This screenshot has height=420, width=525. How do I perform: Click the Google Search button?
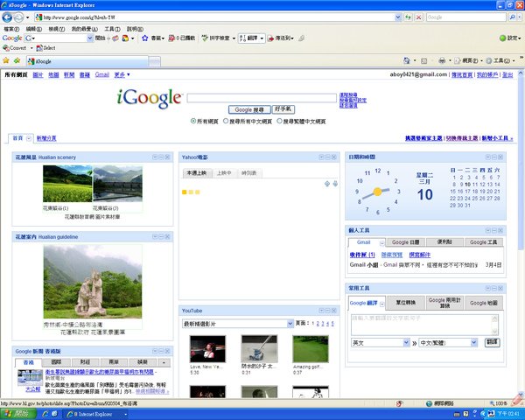coord(249,109)
